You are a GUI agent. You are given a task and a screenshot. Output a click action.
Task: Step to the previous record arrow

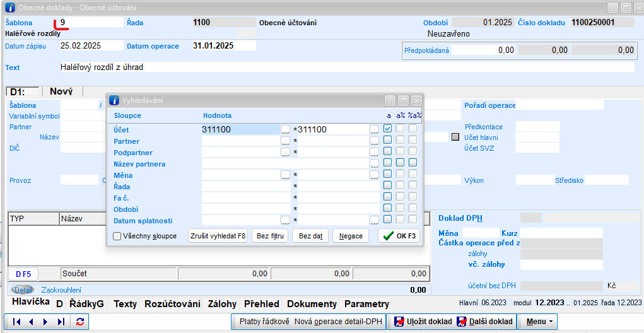pyautogui.click(x=32, y=322)
